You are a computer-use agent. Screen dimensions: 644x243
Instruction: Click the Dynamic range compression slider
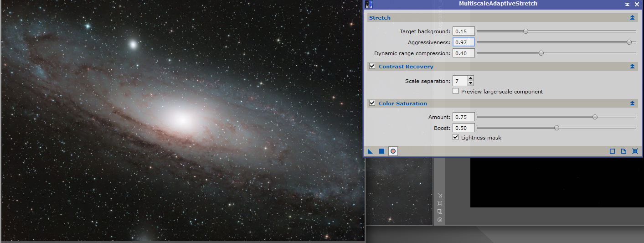[556, 53]
